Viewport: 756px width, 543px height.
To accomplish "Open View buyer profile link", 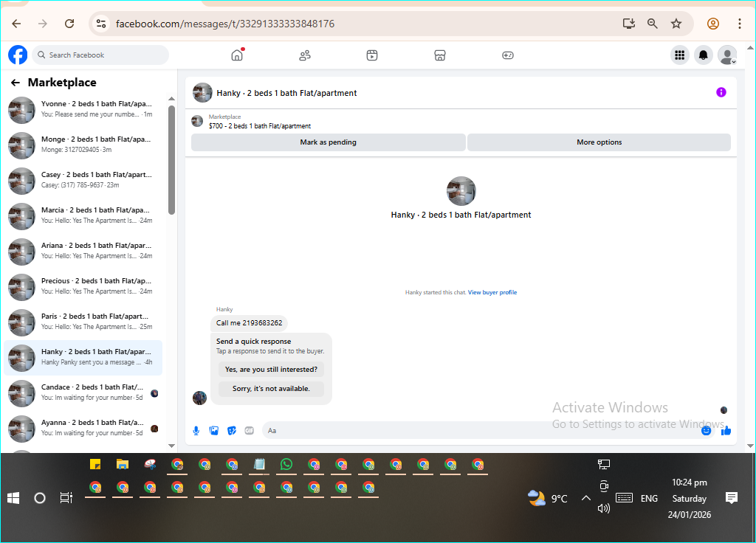I will click(492, 292).
